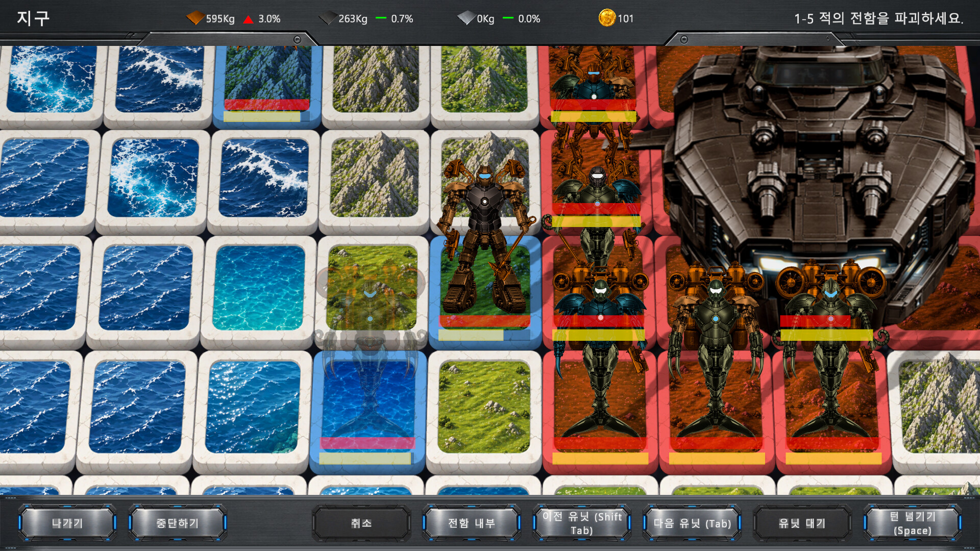Click the coin count 101

point(625,19)
